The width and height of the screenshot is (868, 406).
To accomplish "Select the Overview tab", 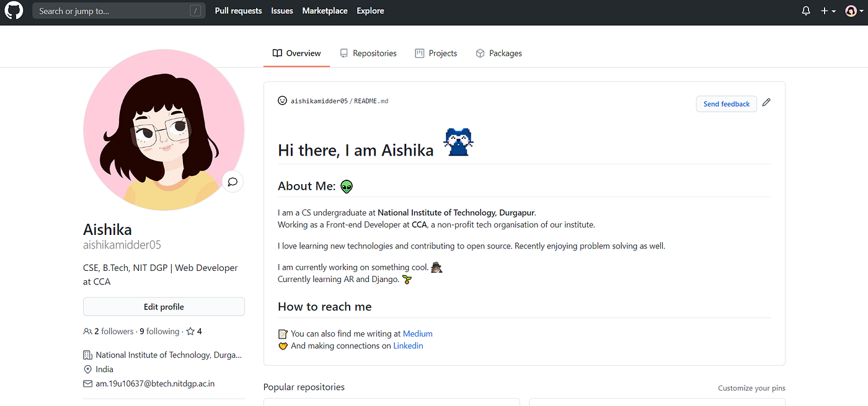I will tap(297, 53).
